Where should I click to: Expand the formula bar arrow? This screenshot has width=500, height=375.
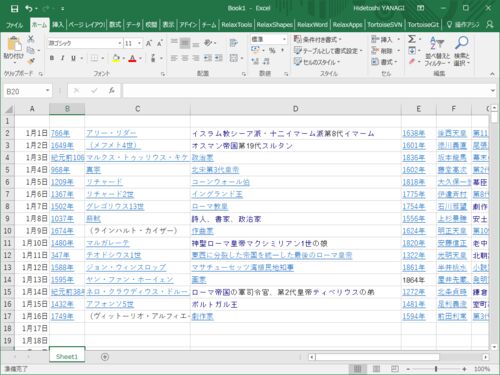click(493, 91)
